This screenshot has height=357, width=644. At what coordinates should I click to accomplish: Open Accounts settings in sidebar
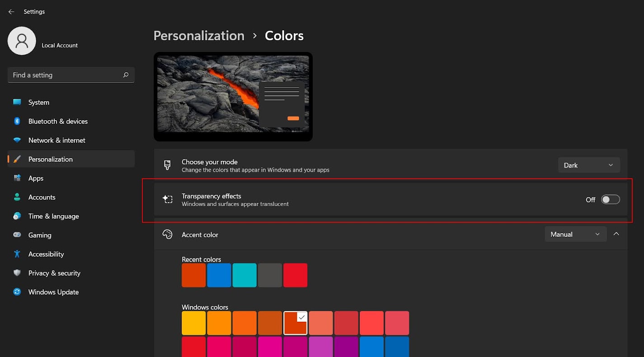(x=42, y=197)
